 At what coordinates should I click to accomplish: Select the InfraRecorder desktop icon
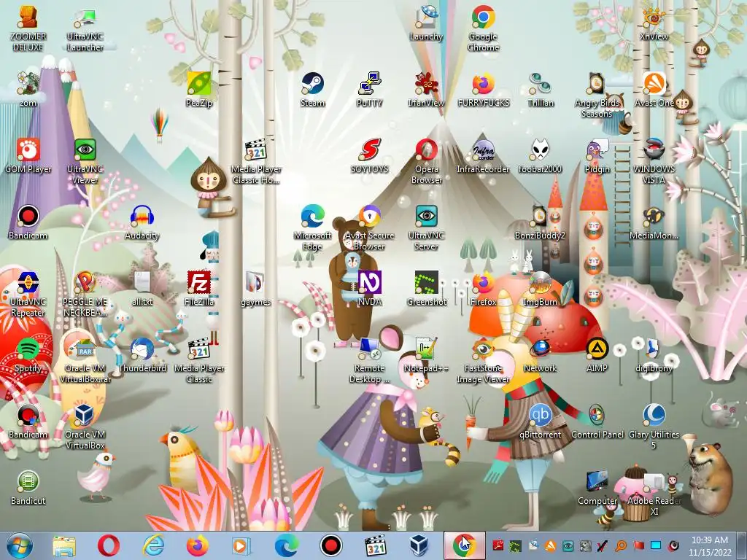coord(483,156)
